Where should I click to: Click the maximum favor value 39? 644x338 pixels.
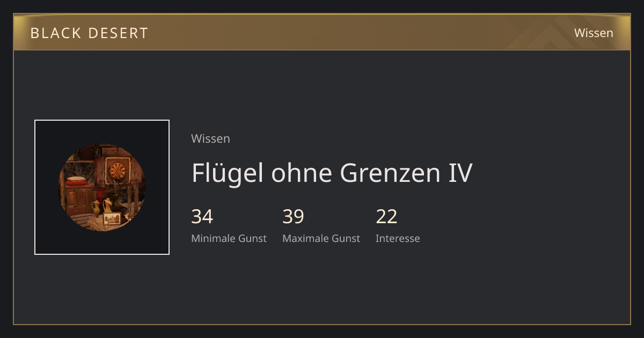coord(294,217)
